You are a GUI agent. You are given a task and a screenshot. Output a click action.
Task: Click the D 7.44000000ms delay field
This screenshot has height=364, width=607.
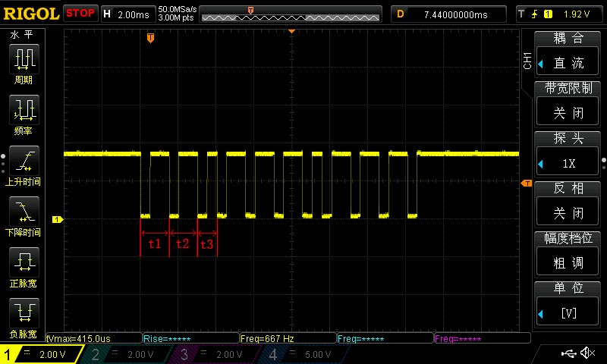coord(448,14)
